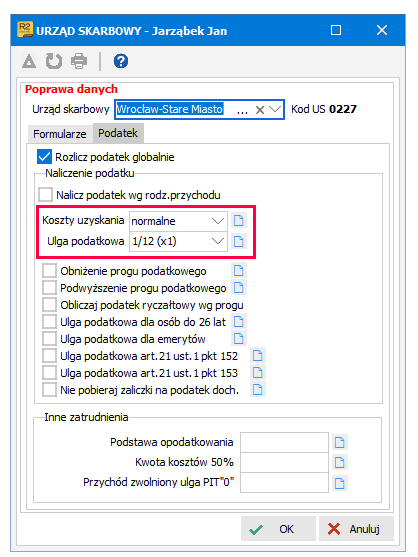Close the Urząd Skarbowy dialog window
The image size is (418, 557).
[x=382, y=30]
